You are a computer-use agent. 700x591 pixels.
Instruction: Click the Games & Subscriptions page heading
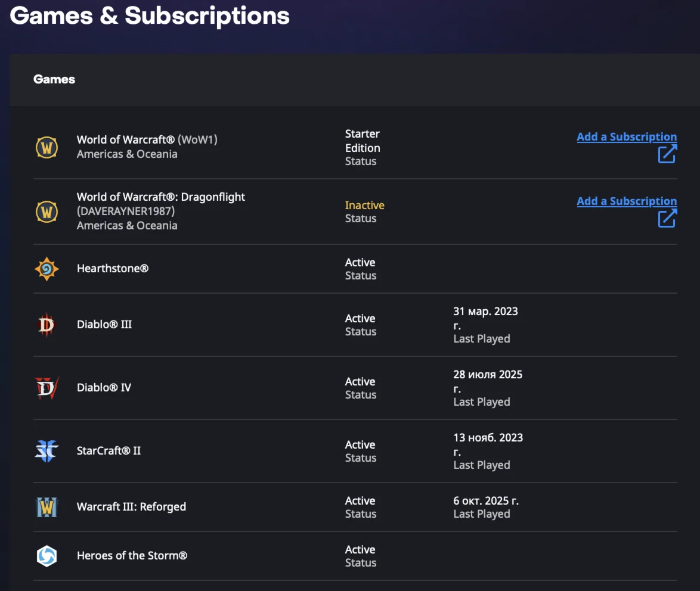tap(150, 16)
